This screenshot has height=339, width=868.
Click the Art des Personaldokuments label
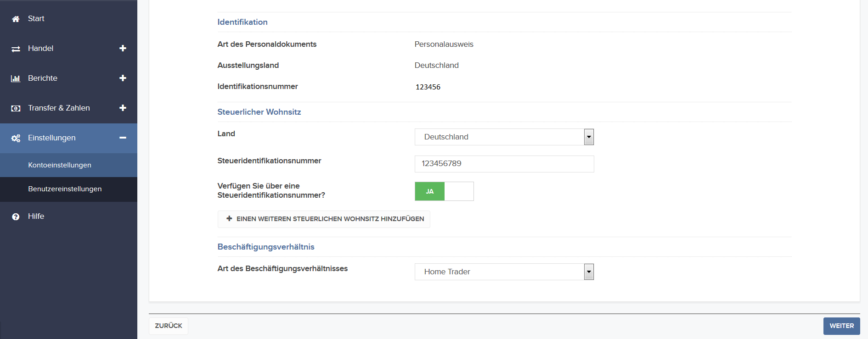pyautogui.click(x=267, y=44)
